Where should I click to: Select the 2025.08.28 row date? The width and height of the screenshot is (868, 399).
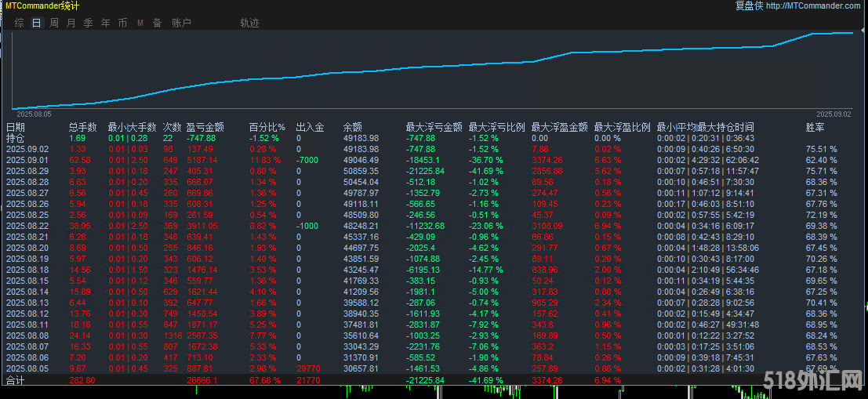pos(27,182)
